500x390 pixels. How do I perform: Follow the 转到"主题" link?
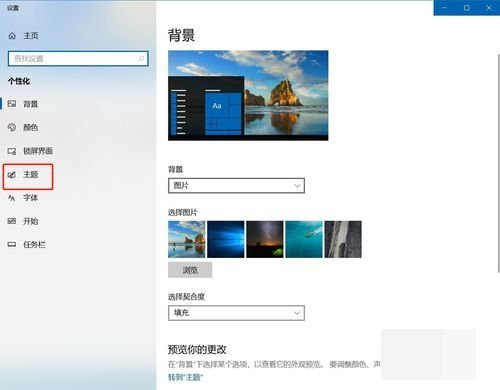tap(185, 377)
